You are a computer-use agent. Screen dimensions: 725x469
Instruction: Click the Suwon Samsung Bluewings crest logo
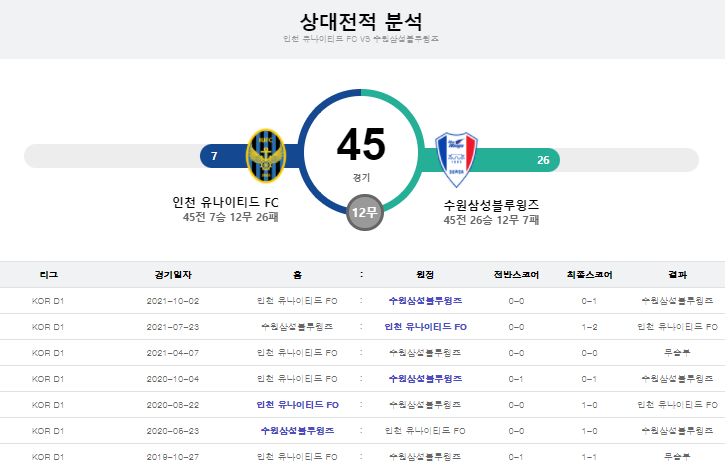(x=456, y=159)
